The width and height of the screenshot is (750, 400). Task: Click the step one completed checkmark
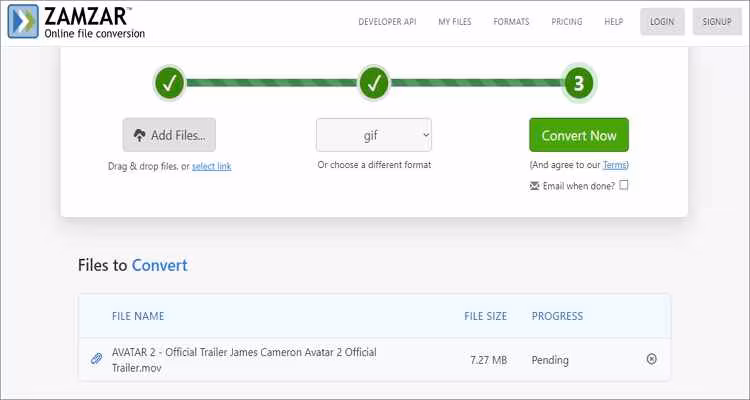pyautogui.click(x=169, y=83)
